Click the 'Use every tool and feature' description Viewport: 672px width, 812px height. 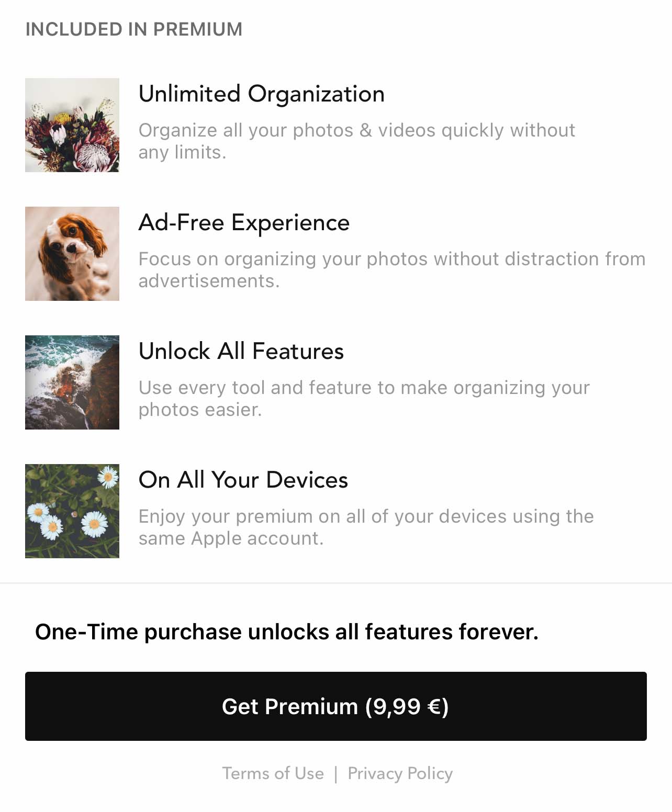(364, 398)
